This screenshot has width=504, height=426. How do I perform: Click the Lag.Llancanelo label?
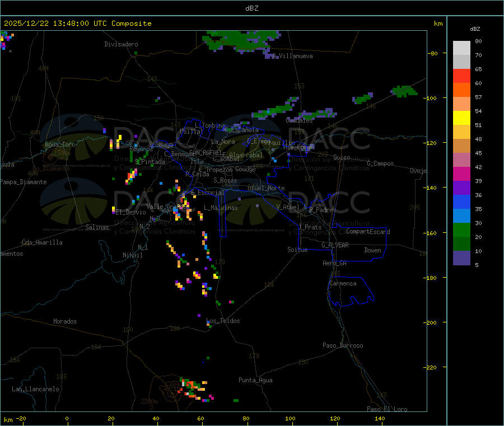tap(35, 389)
